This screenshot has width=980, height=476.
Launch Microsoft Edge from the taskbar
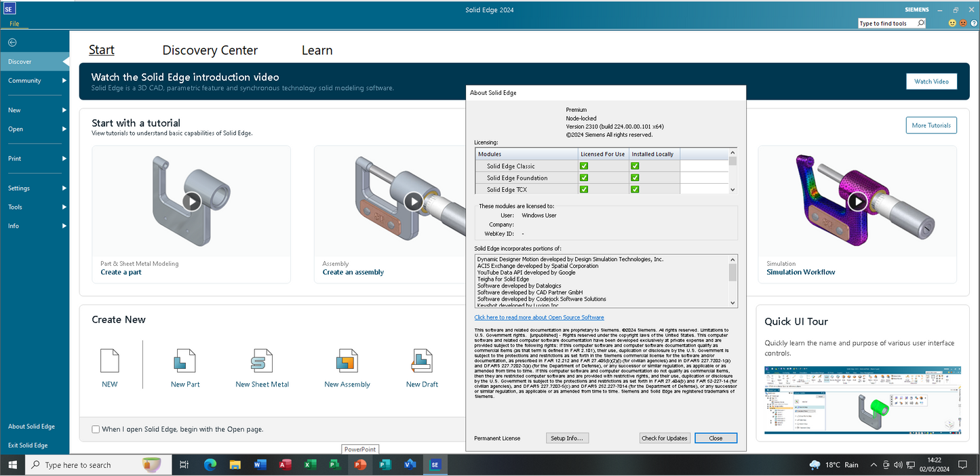point(210,465)
